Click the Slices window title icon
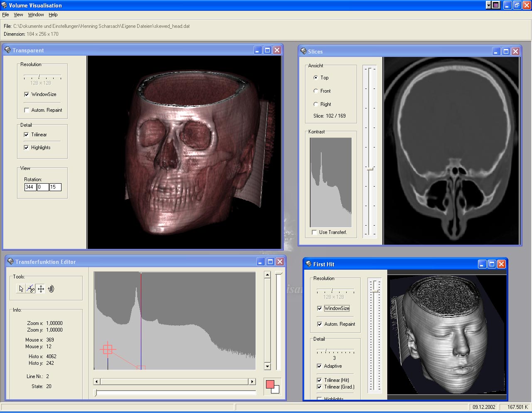The image size is (532, 413). pos(303,51)
